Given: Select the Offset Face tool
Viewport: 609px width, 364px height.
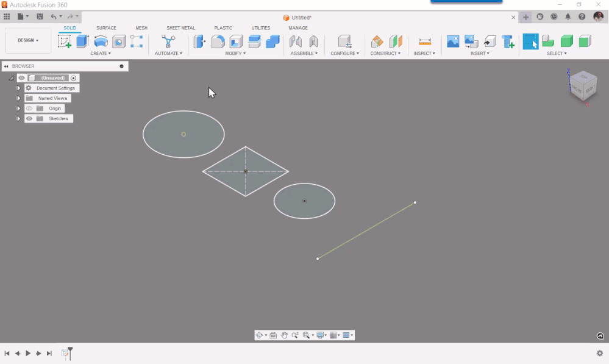Looking at the screenshot, I should pyautogui.click(x=254, y=41).
